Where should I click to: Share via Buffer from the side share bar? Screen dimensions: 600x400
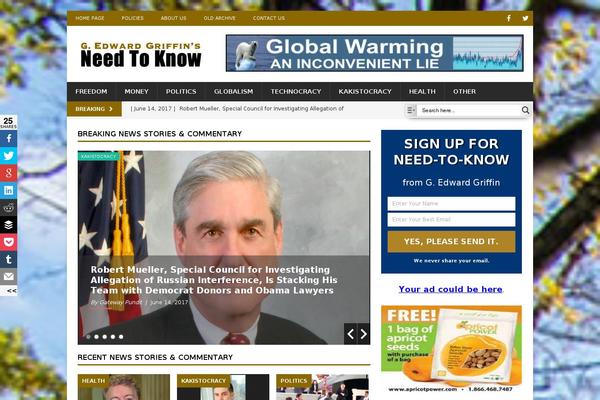click(8, 225)
